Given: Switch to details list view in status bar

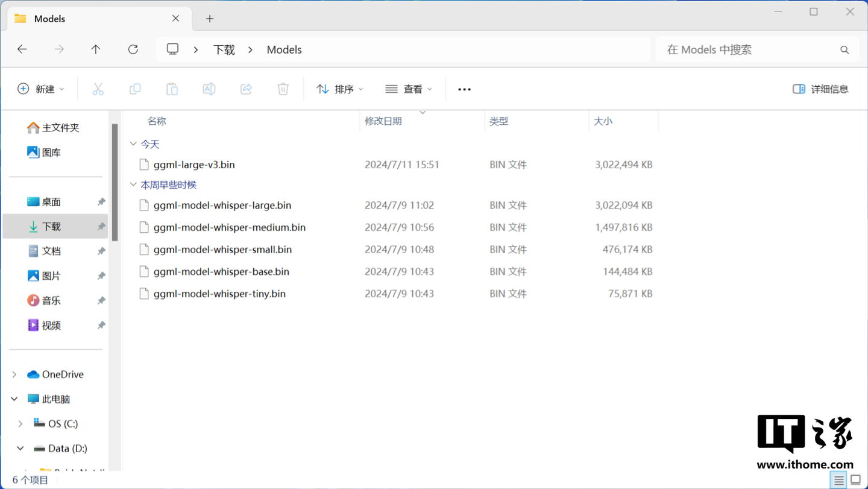Looking at the screenshot, I should 838,481.
